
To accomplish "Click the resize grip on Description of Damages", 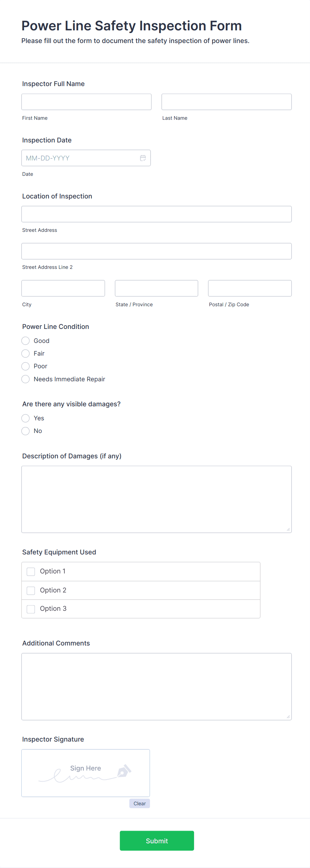I will tap(289, 529).
